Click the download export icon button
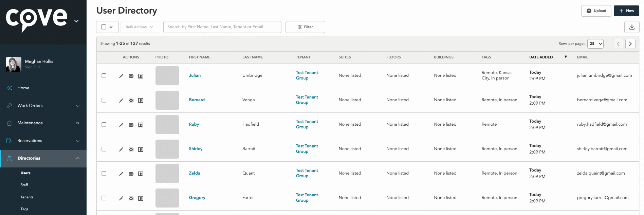Viewport: 644px width, 215px height. click(x=632, y=27)
